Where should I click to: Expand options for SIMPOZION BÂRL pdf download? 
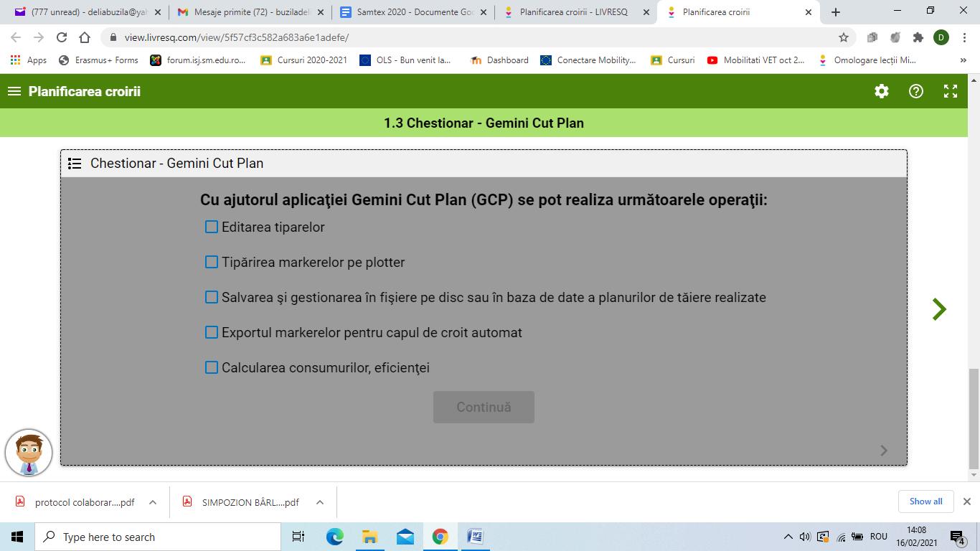click(x=319, y=502)
